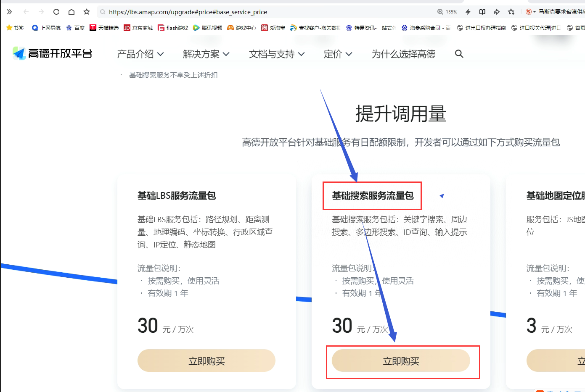Bookmark this page with the star icon

(87, 12)
